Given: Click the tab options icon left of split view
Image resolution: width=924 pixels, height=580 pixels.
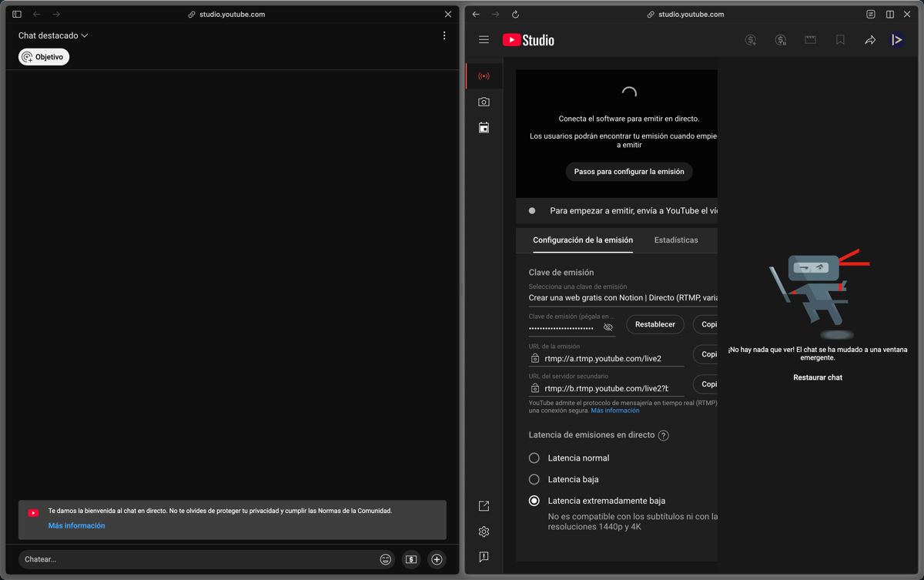Looking at the screenshot, I should click(871, 14).
